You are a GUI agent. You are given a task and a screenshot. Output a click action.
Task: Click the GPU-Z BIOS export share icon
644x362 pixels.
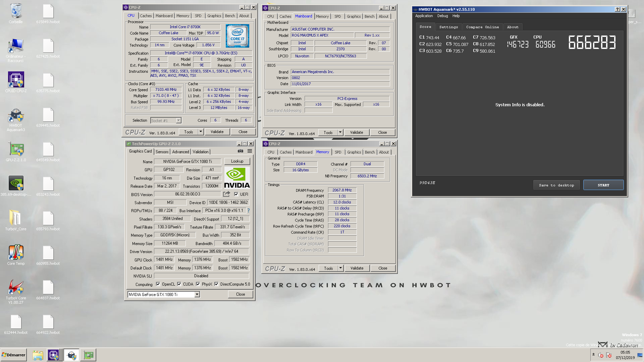[x=227, y=194]
